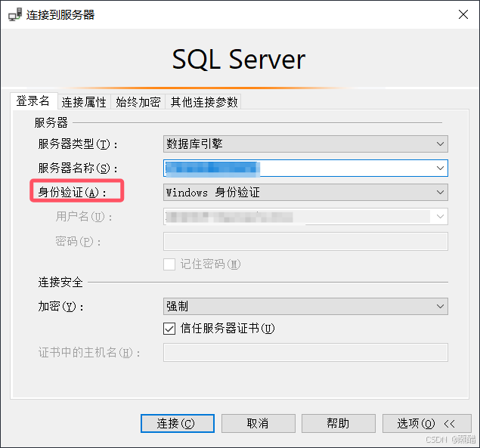Click the 连接 button
Viewport: 480px width, 448px height.
[178, 424]
